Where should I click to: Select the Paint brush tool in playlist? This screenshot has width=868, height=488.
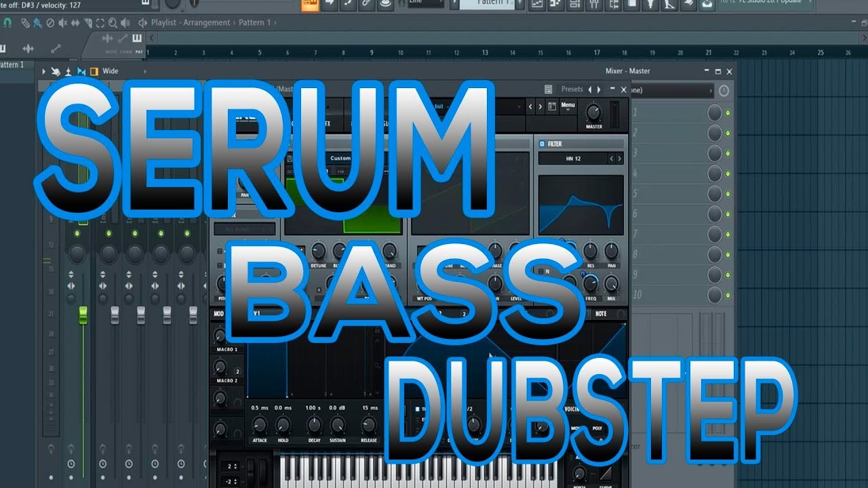37,22
